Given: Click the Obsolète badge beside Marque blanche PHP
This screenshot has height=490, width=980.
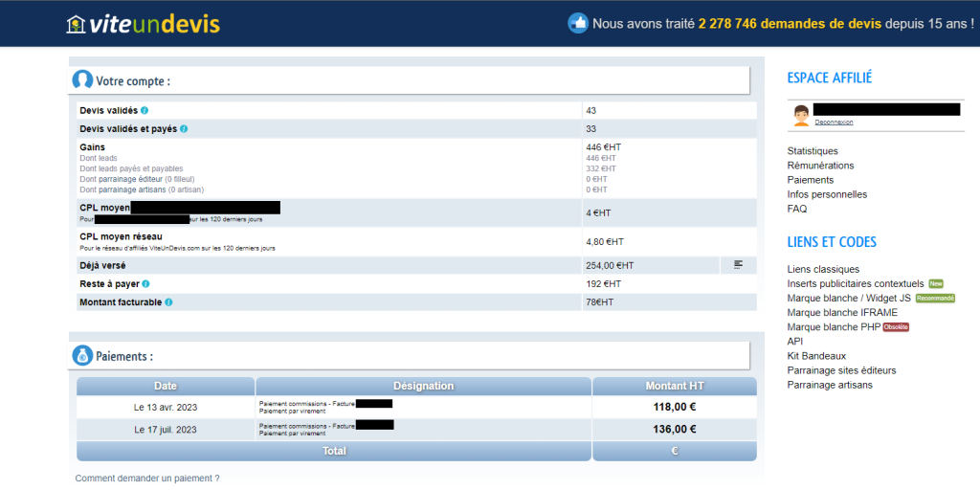Looking at the screenshot, I should [x=896, y=327].
